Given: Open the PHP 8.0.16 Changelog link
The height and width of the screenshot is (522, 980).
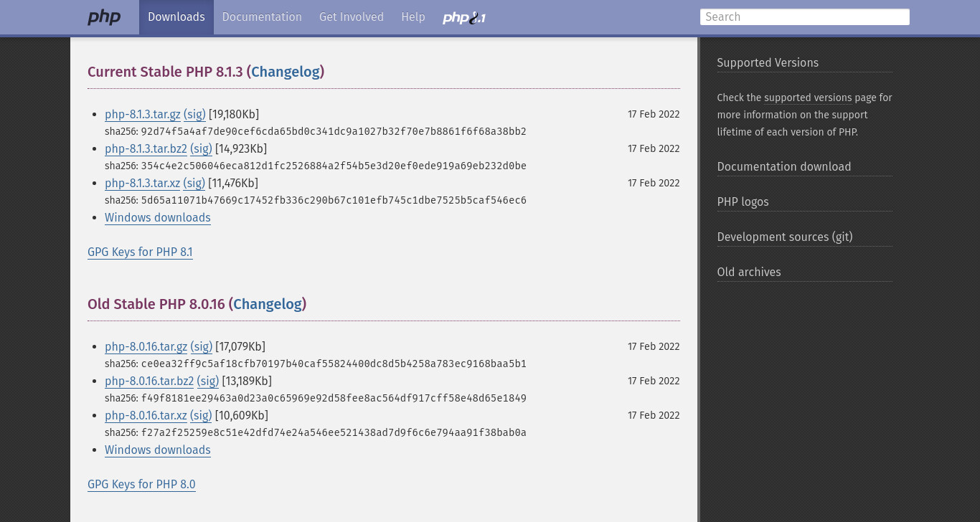Looking at the screenshot, I should coord(268,304).
